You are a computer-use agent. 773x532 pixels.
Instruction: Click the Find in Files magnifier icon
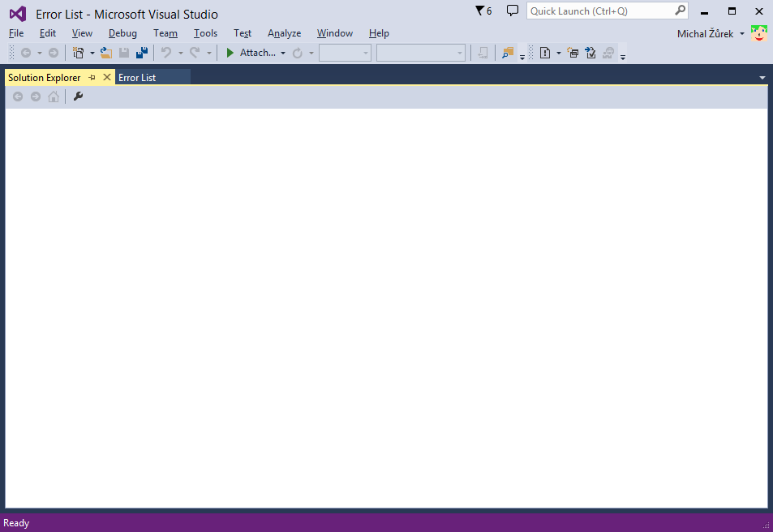click(508, 52)
